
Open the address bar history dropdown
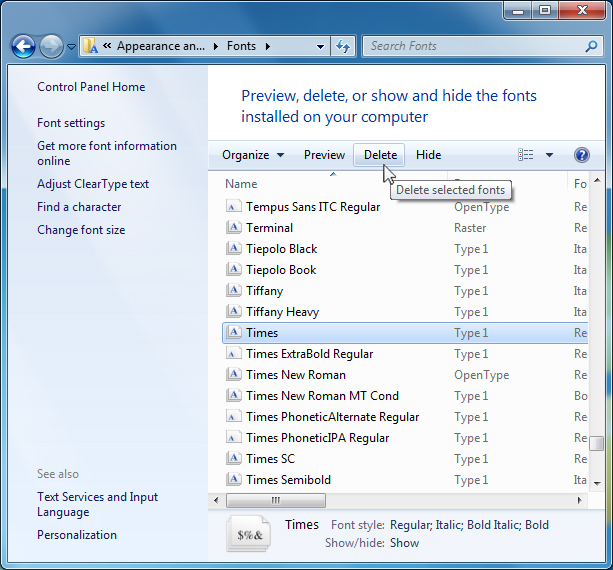point(320,47)
